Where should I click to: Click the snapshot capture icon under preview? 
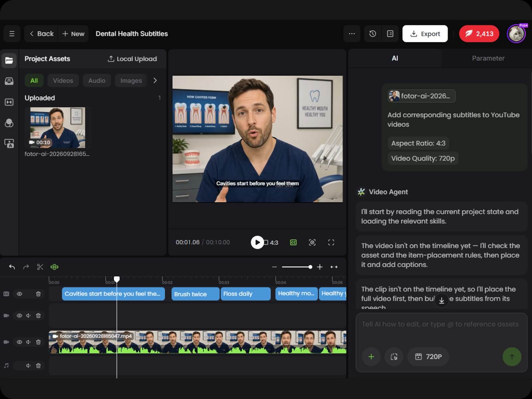[x=312, y=242]
